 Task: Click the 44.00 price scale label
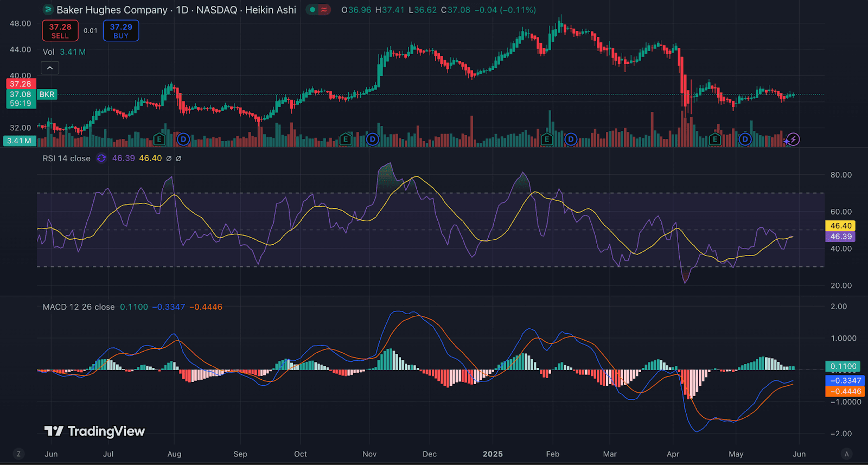click(x=21, y=50)
